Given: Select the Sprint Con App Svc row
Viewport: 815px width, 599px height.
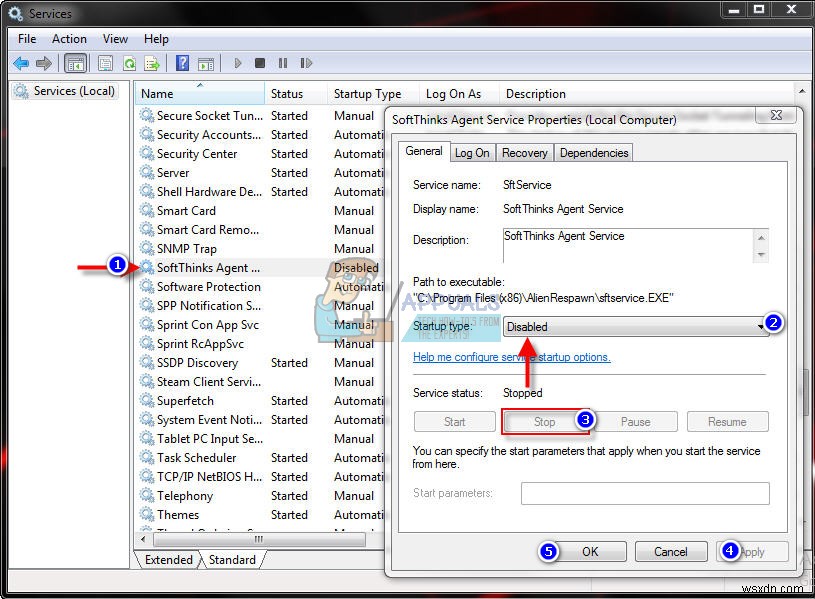Looking at the screenshot, I should 261,324.
